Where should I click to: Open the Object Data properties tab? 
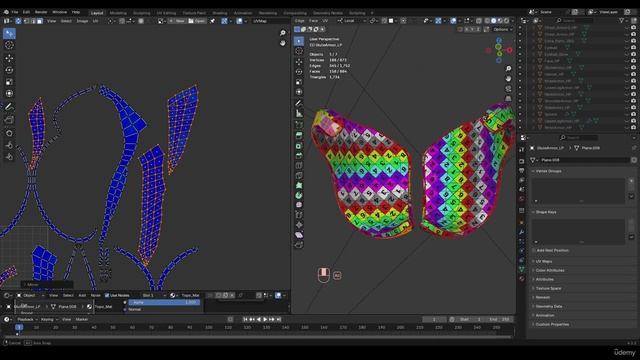point(522,269)
